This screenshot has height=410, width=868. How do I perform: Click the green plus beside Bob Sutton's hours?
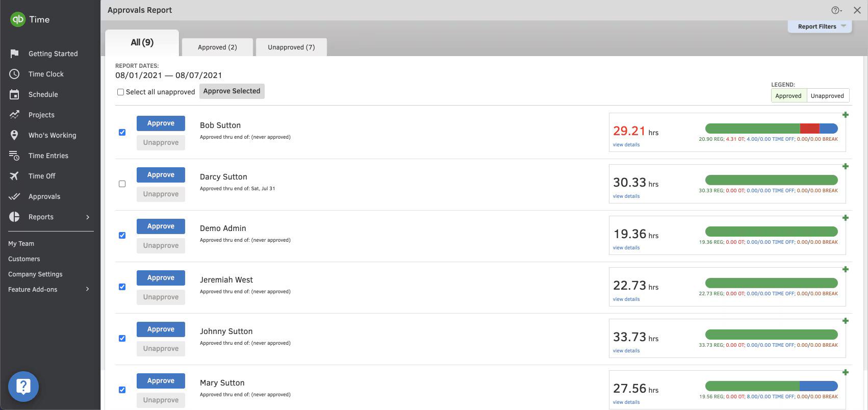click(845, 115)
